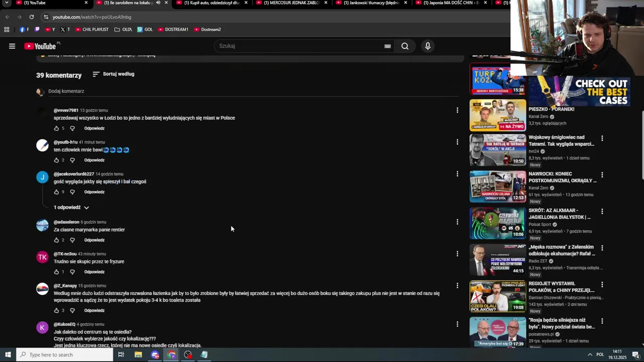Reply to the @adaxeleron comment
The width and height of the screenshot is (644, 362).
[94, 240]
